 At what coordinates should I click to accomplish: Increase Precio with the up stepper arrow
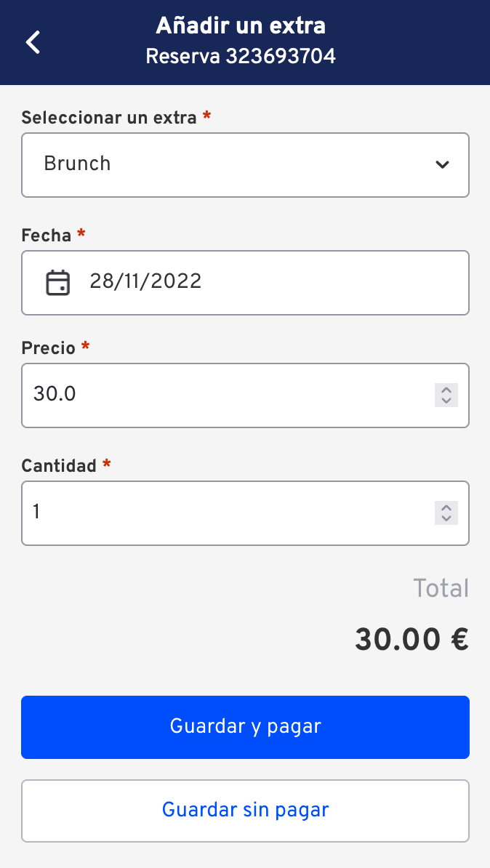446,390
